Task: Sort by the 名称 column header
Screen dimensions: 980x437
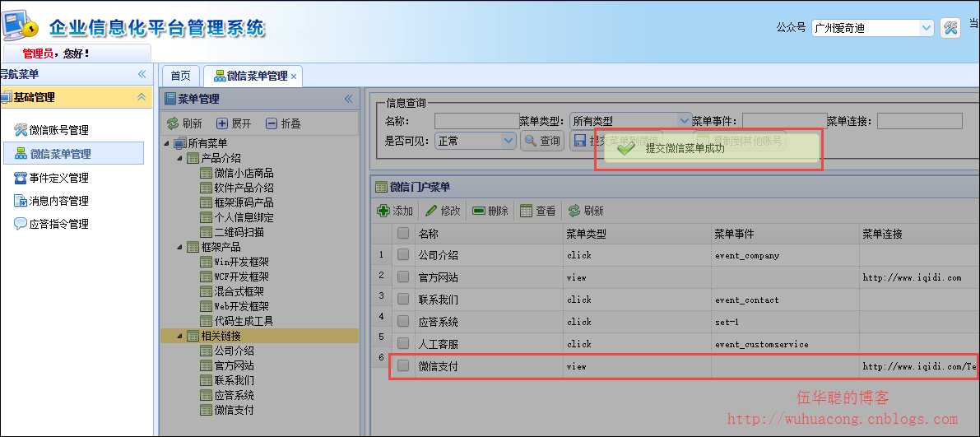Action: click(488, 234)
